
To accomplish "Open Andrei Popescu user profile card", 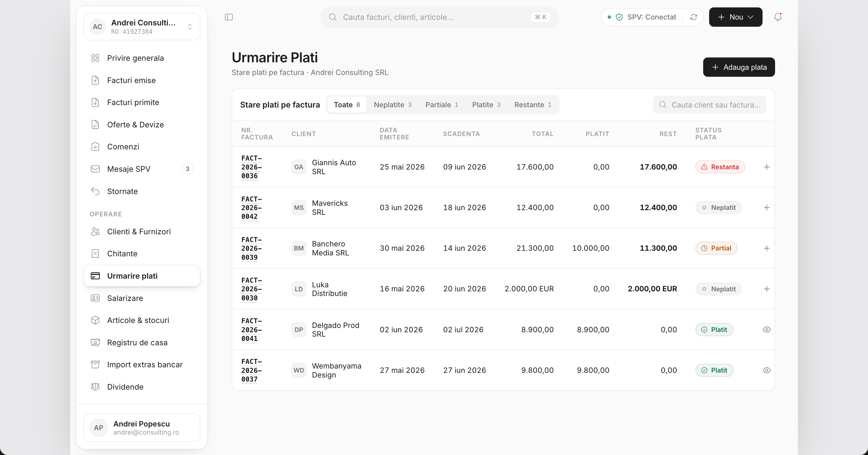I will (142, 427).
